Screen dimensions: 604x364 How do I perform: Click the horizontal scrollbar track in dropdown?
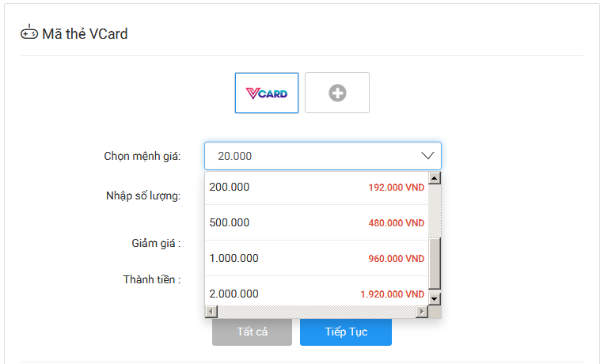pos(317,311)
